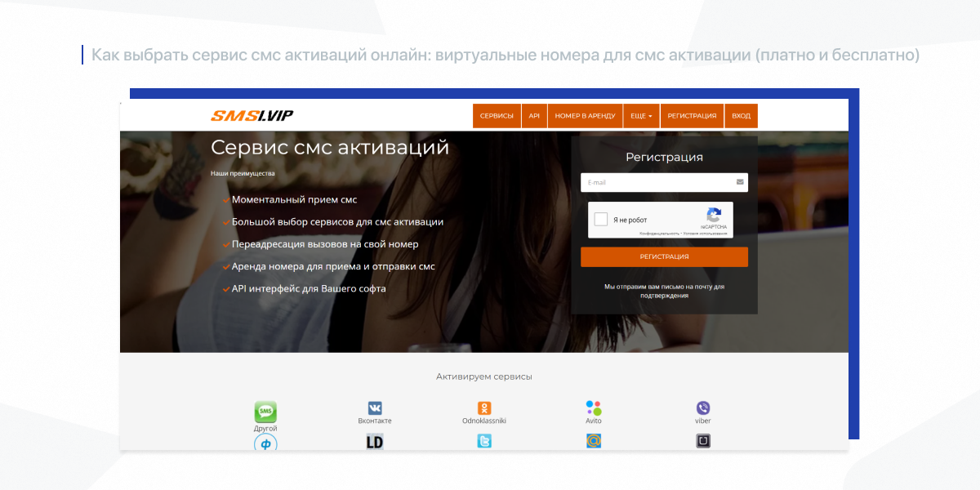Go to the 'API' menu item
Screen dimensions: 980x490
(x=534, y=116)
